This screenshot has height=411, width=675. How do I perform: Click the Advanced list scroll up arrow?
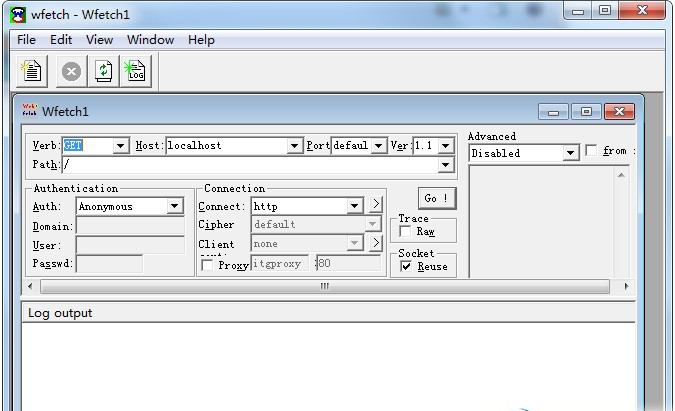point(621,175)
